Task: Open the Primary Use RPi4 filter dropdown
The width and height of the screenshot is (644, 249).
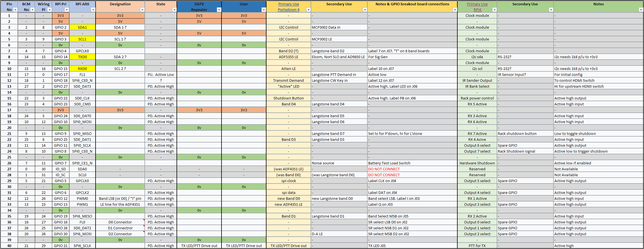Action: pyautogui.click(x=494, y=10)
